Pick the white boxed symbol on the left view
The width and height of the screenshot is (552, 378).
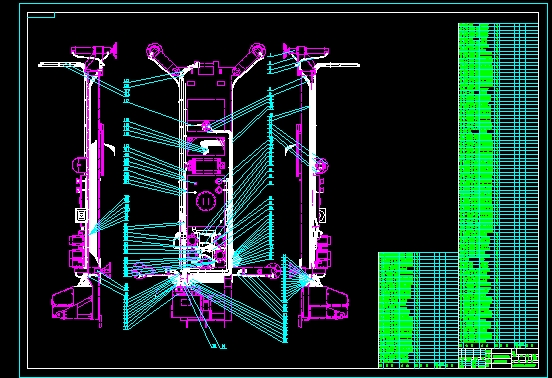tap(81, 215)
